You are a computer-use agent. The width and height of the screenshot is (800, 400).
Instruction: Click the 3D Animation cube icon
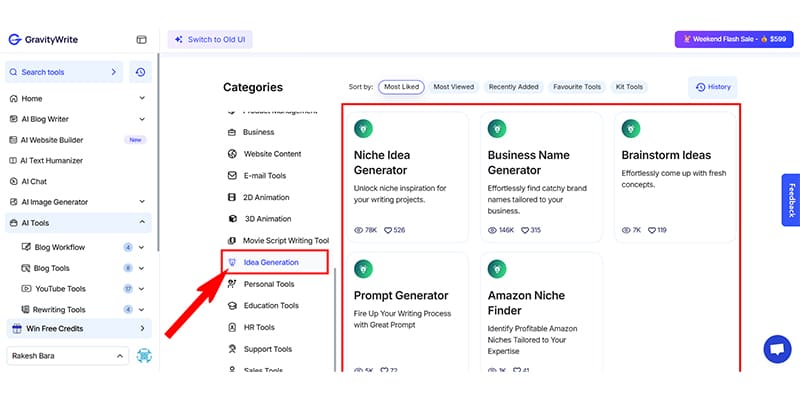[x=233, y=219]
